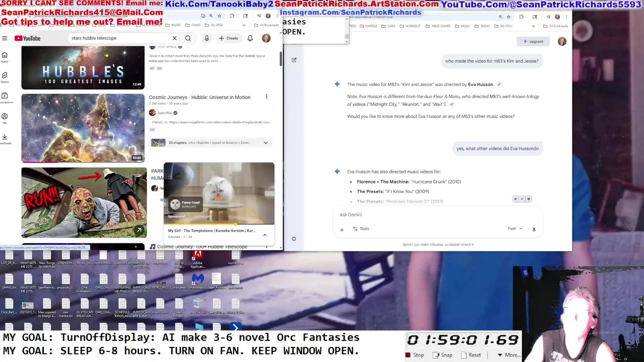This screenshot has height=362, width=644.
Task: Show hidden bookmarks via the chevron in the YouTube window
Action: point(244,25)
